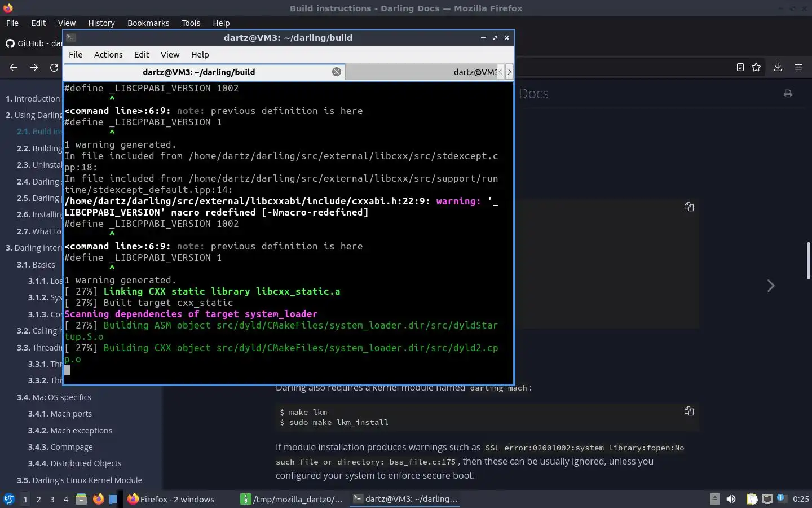Open the terminal View menu
The height and width of the screenshot is (508, 812).
pyautogui.click(x=170, y=55)
